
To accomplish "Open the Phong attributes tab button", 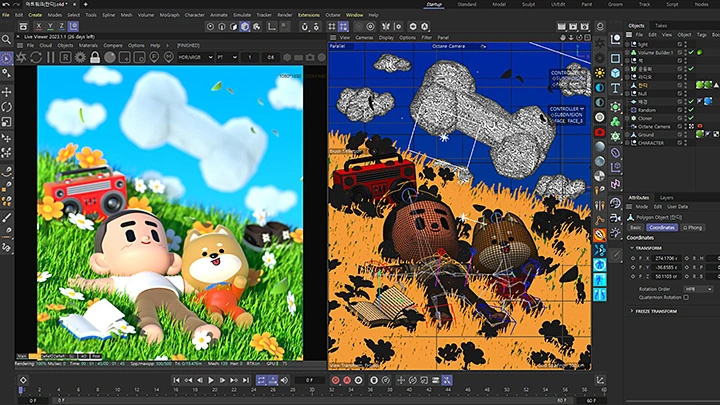I will (692, 228).
